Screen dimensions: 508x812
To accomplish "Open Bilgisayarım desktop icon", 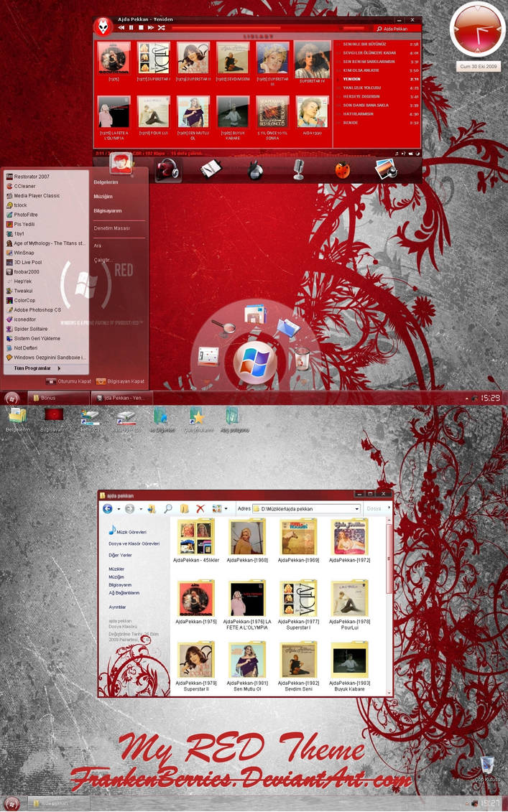I will [54, 419].
